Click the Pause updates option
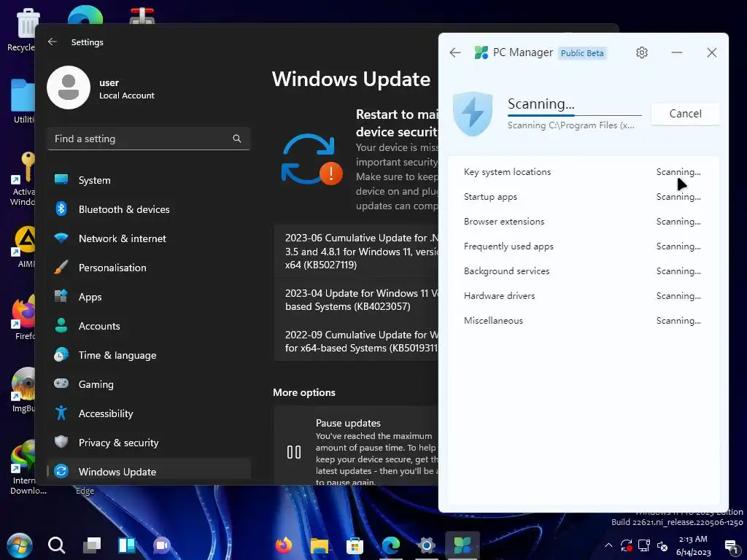The height and width of the screenshot is (560, 747). [x=356, y=446]
